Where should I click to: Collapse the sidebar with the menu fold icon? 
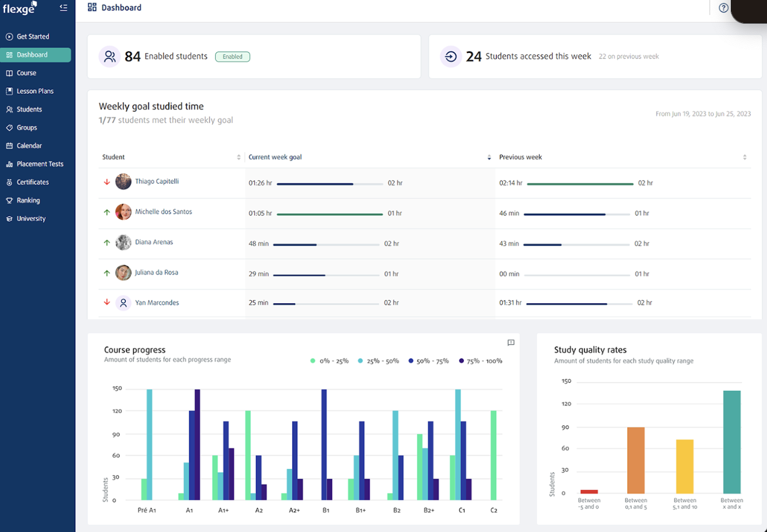(x=63, y=8)
